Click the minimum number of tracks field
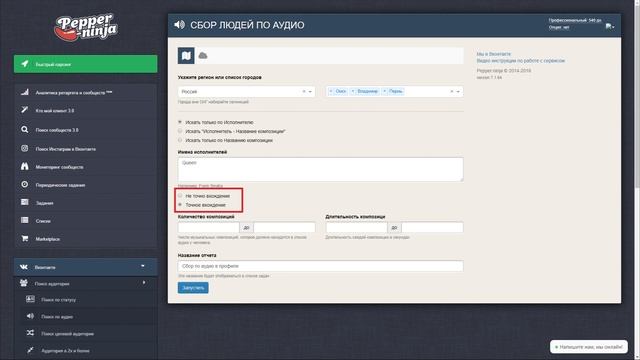Screen dimensions: 640x360 click(209, 227)
